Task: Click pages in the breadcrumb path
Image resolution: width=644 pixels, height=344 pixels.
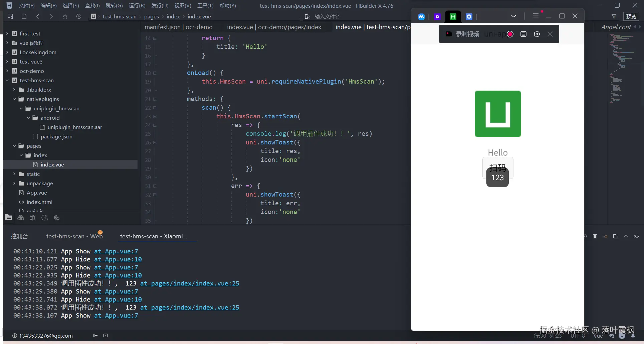Action: click(x=152, y=16)
